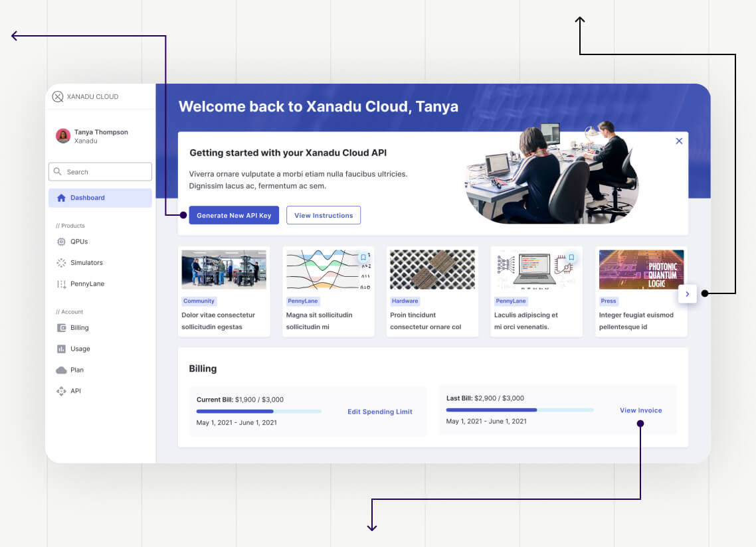Click the Last Bill progress bar
The height and width of the screenshot is (547, 756).
pyautogui.click(x=520, y=410)
